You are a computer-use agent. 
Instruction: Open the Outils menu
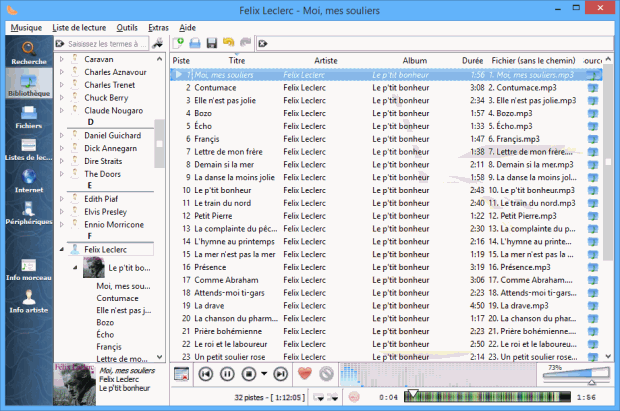coord(127,28)
